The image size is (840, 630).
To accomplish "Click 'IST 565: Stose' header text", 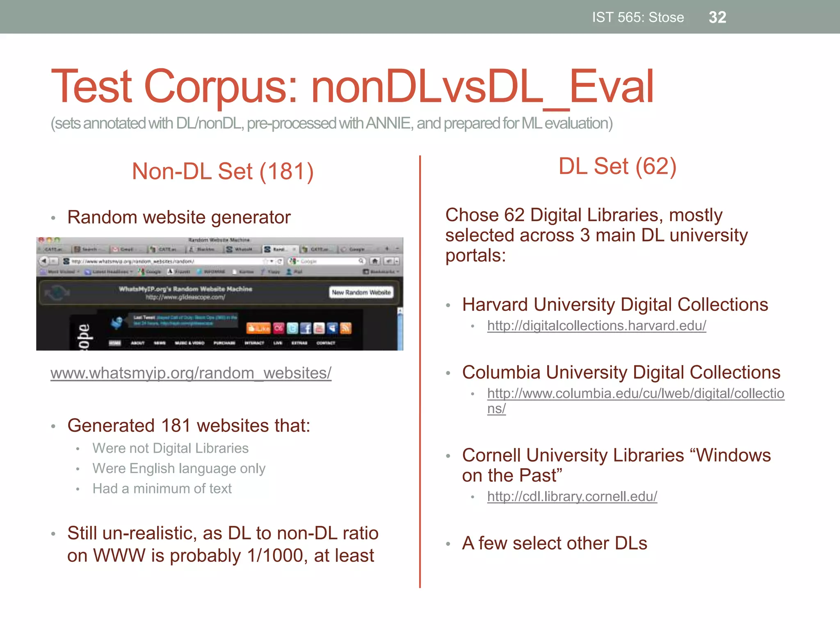I will pyautogui.click(x=638, y=17).
